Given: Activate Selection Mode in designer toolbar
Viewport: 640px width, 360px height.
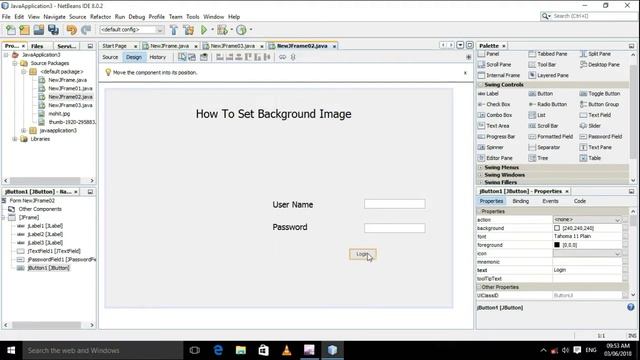Looking at the screenshot, I should 182,57.
